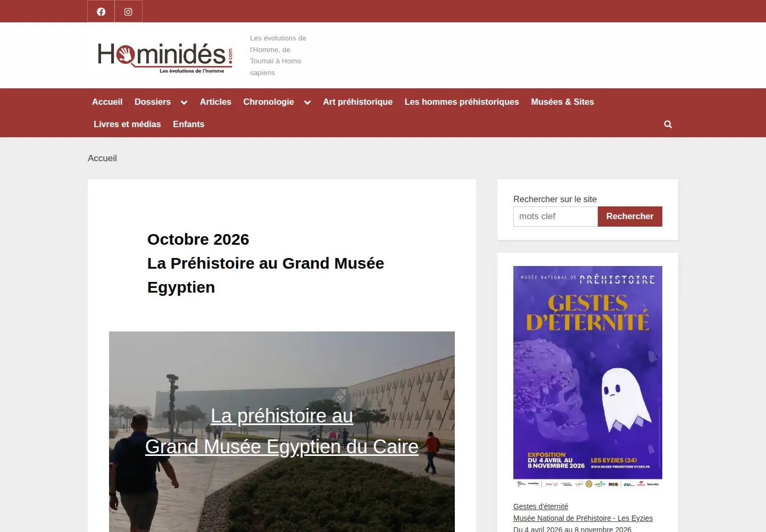Open La préhistoire au Grand Musée Egyptien link
Viewport: 766px width, 532px height.
[282, 431]
